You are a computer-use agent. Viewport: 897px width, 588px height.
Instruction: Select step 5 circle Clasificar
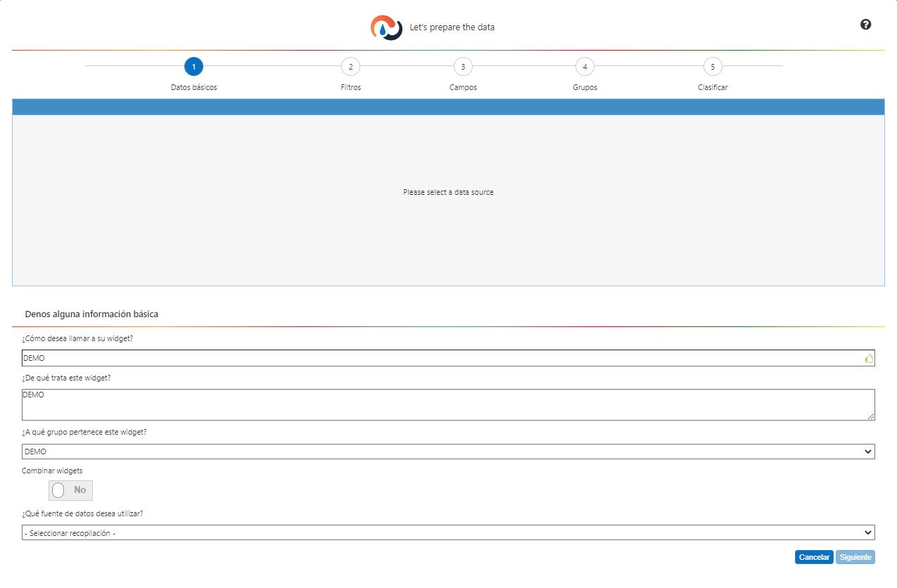[713, 67]
